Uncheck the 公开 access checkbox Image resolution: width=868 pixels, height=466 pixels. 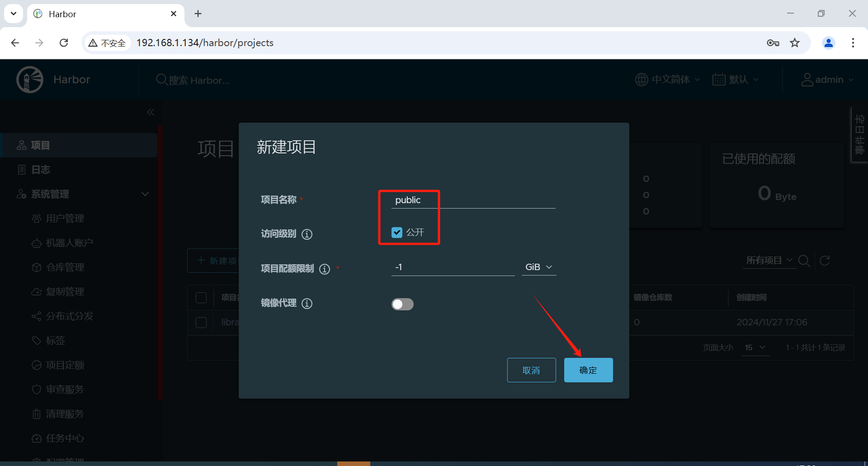pyautogui.click(x=396, y=233)
